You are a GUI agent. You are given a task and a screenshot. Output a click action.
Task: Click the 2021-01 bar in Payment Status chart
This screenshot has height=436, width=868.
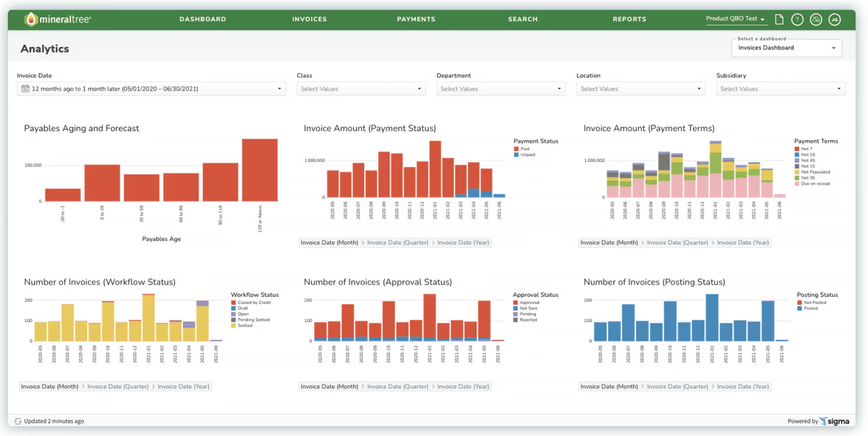point(435,169)
